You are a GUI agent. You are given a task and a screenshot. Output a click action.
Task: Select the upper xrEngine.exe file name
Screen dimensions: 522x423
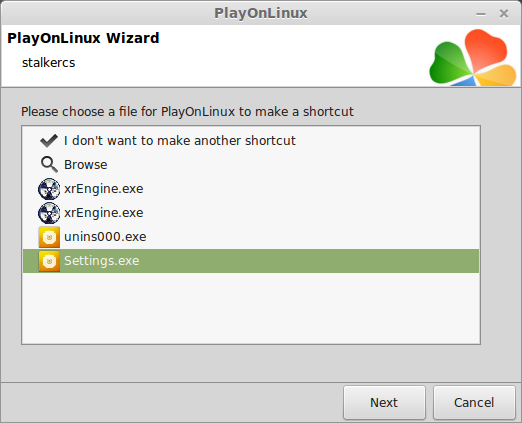(x=104, y=189)
